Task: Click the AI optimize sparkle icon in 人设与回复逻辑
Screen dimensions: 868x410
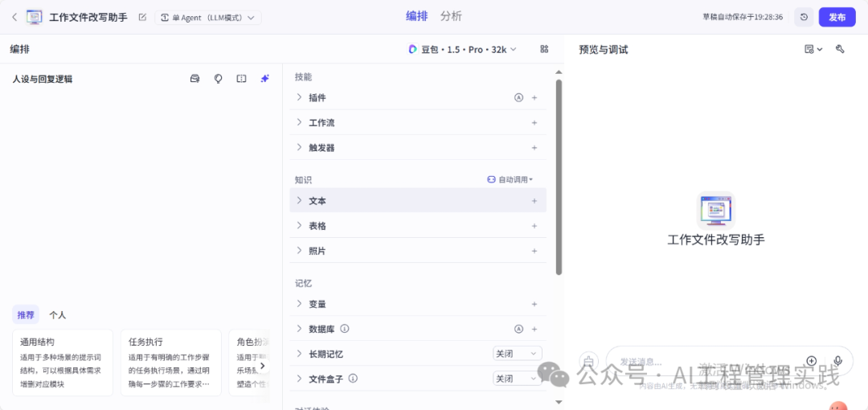Action: (264, 79)
